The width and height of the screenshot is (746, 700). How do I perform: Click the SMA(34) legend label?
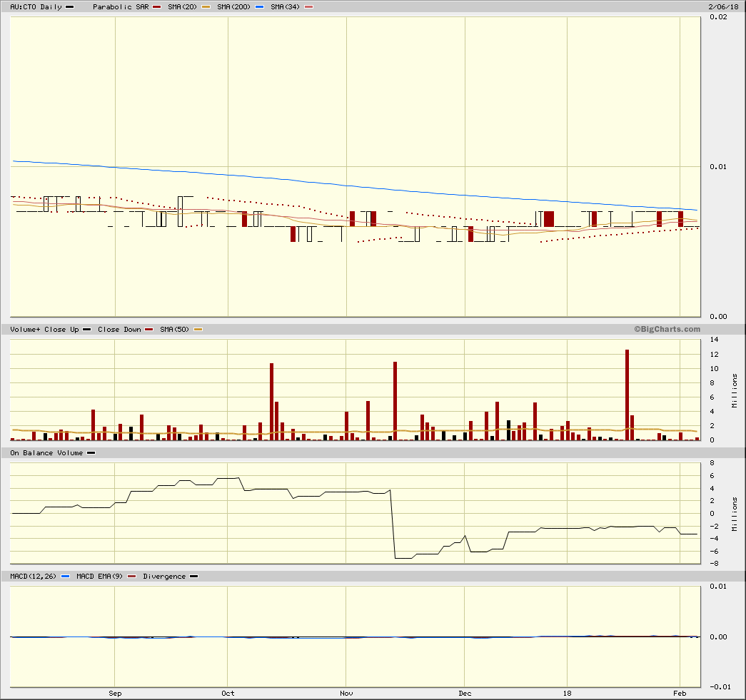[x=285, y=6]
